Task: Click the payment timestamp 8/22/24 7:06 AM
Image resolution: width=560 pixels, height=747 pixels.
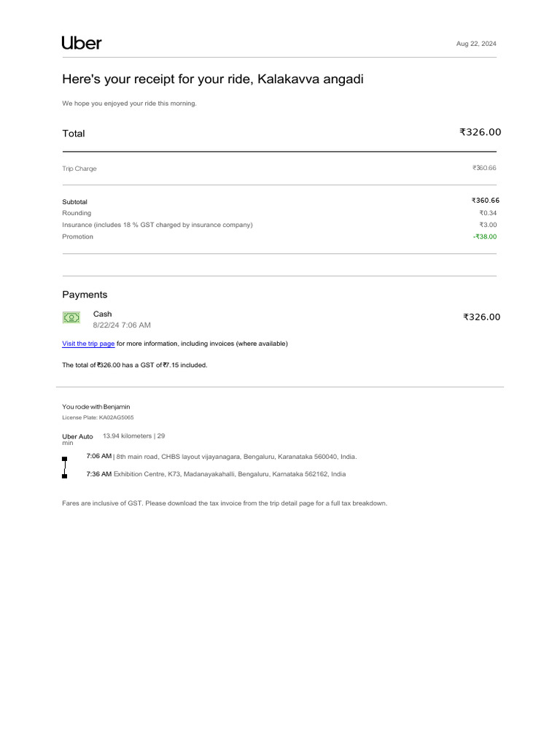Action: (x=122, y=325)
